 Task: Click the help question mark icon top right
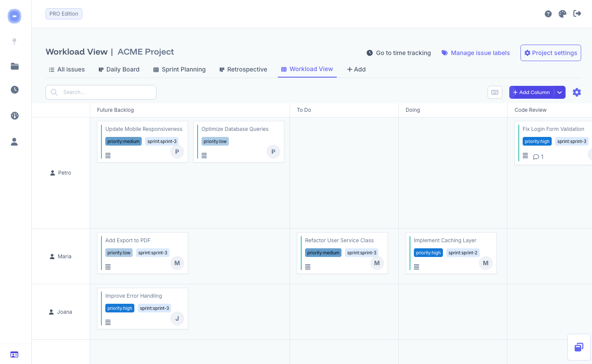pos(548,13)
